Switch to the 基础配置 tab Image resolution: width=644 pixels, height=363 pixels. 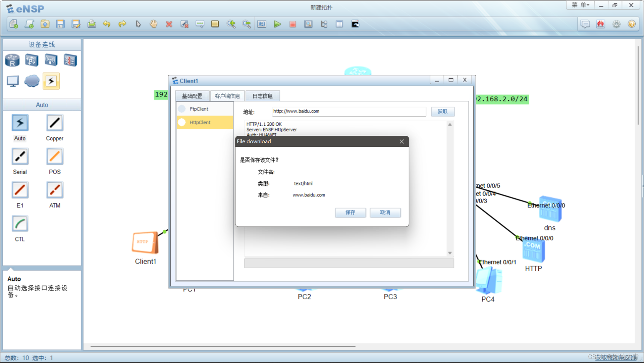click(x=192, y=96)
